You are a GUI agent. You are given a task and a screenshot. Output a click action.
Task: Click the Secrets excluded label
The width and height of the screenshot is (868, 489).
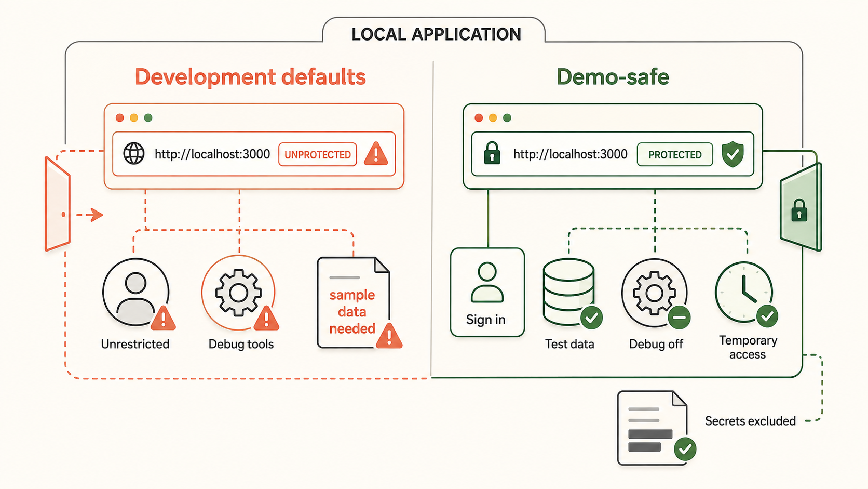750,421
